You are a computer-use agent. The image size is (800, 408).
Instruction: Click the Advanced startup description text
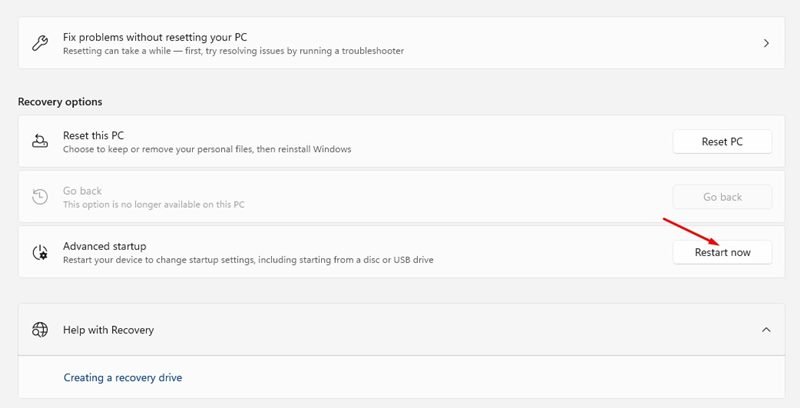tap(248, 260)
